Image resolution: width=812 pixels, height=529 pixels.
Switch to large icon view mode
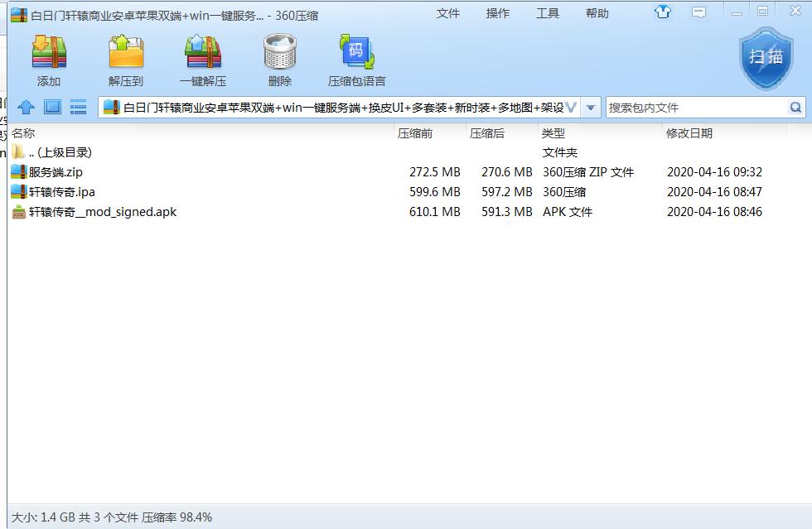tap(52, 107)
